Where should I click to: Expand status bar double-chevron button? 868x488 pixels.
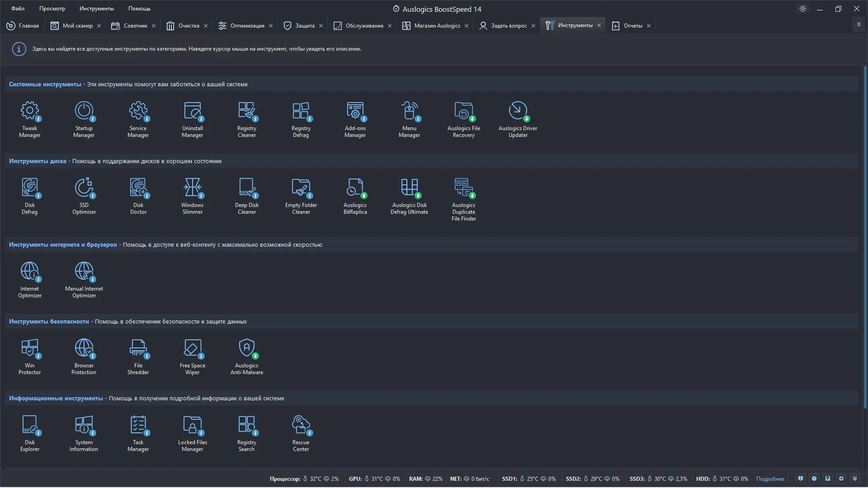click(x=854, y=479)
